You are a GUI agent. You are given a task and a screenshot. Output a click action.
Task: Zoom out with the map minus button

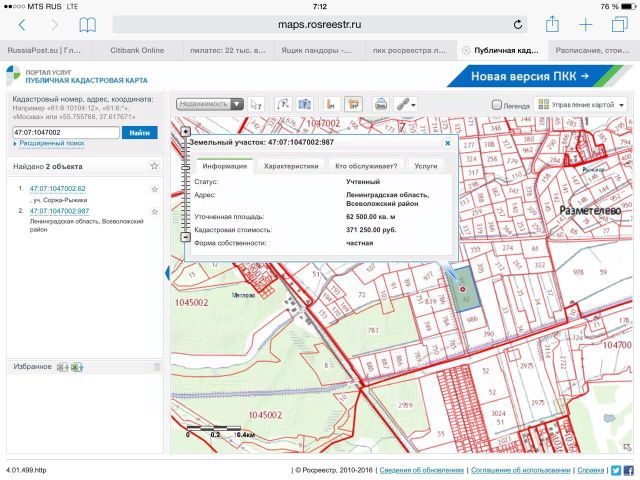[x=185, y=237]
